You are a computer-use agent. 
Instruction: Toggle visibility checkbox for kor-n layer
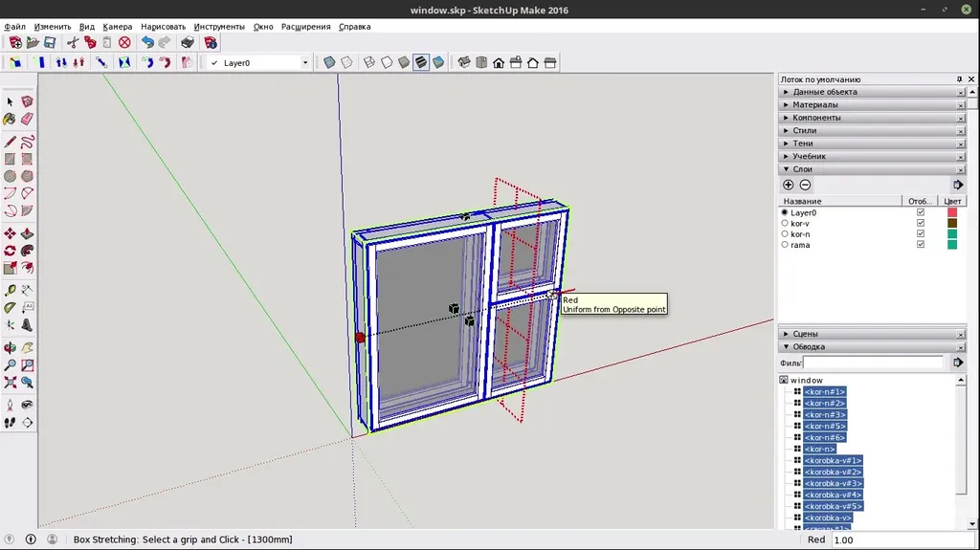coord(921,233)
